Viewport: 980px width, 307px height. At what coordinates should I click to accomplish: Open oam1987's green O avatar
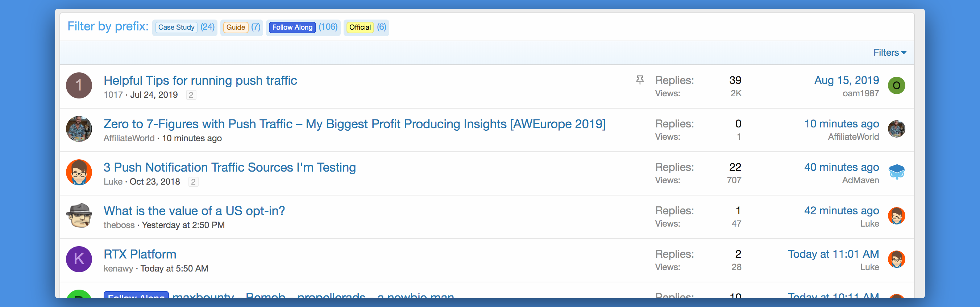click(896, 85)
